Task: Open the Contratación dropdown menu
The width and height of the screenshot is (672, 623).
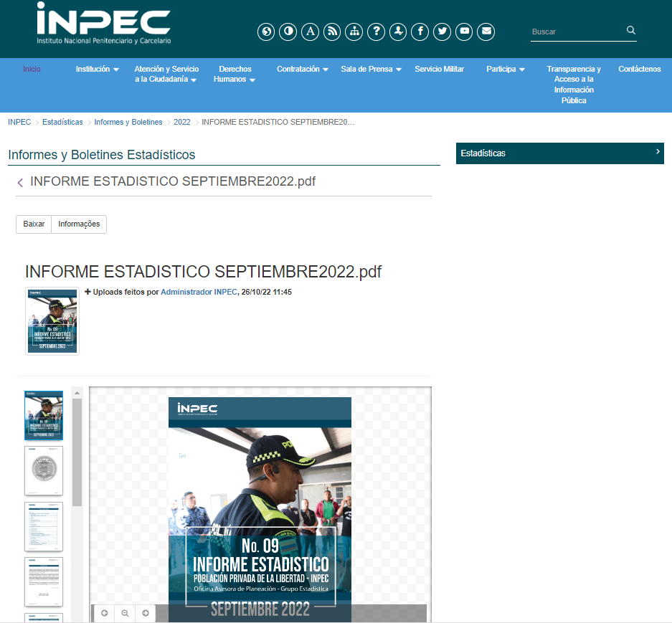Action: coord(302,70)
